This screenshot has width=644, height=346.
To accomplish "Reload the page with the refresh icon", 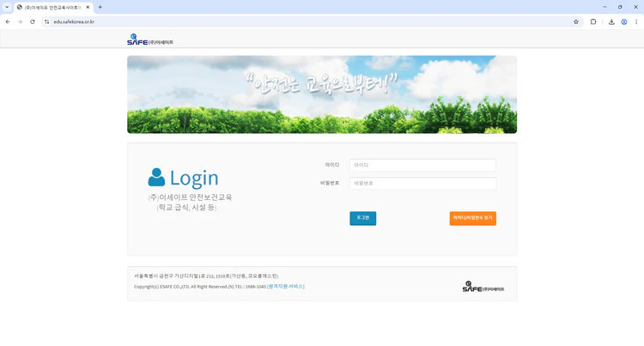I will pyautogui.click(x=33, y=21).
